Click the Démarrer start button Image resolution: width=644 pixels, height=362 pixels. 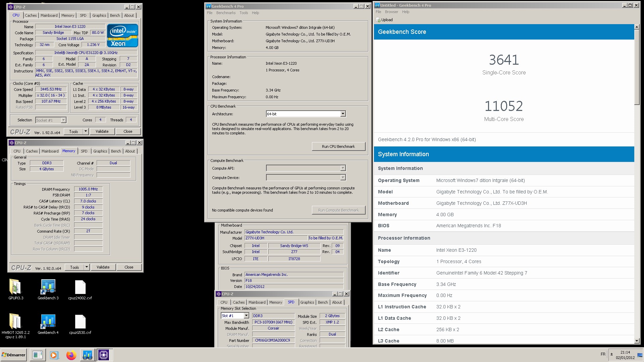tap(13, 355)
